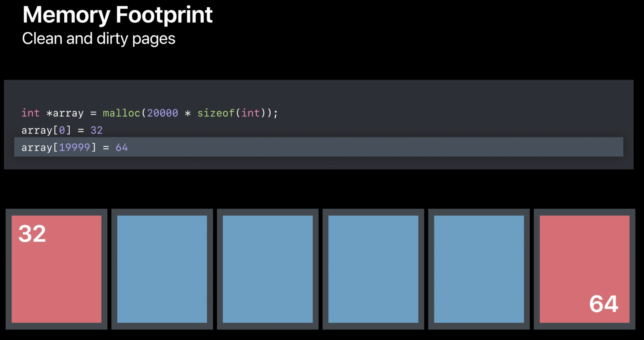
Task: Select the second blue page from the left
Action: click(x=268, y=269)
